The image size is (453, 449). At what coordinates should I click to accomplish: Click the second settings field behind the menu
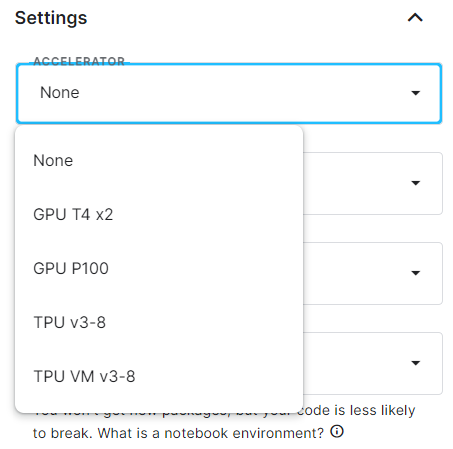point(373,183)
